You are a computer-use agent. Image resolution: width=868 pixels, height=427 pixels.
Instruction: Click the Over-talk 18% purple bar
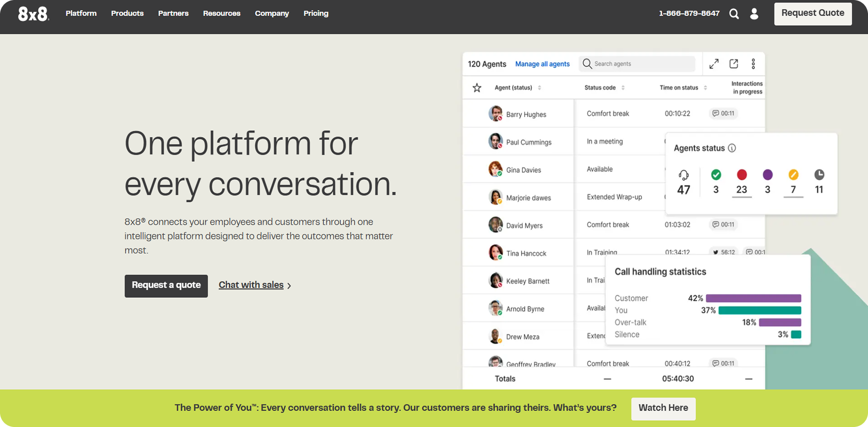point(780,322)
